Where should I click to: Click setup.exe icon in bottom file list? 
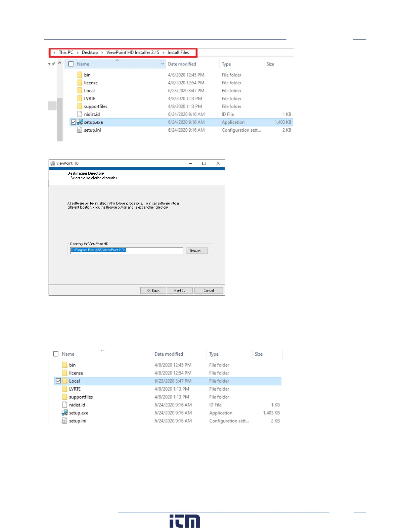coord(65,413)
